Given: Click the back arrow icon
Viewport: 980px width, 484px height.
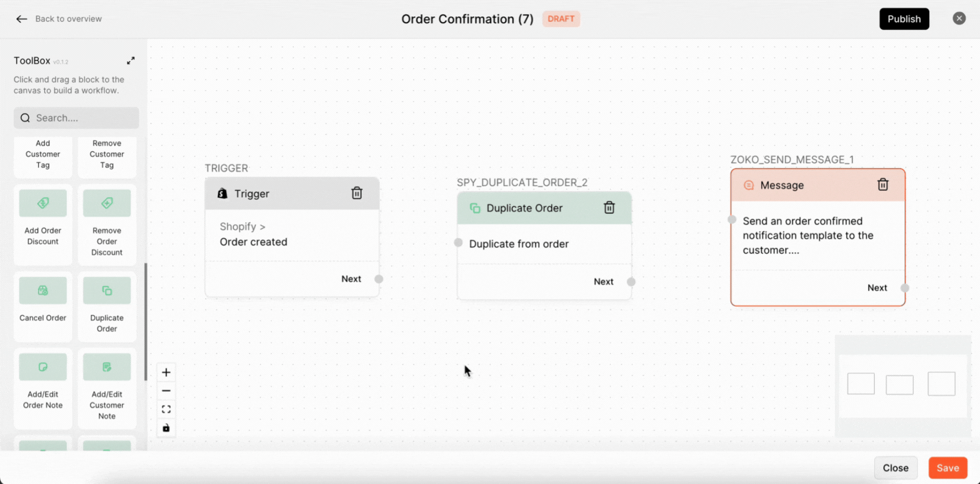Looking at the screenshot, I should click(21, 19).
